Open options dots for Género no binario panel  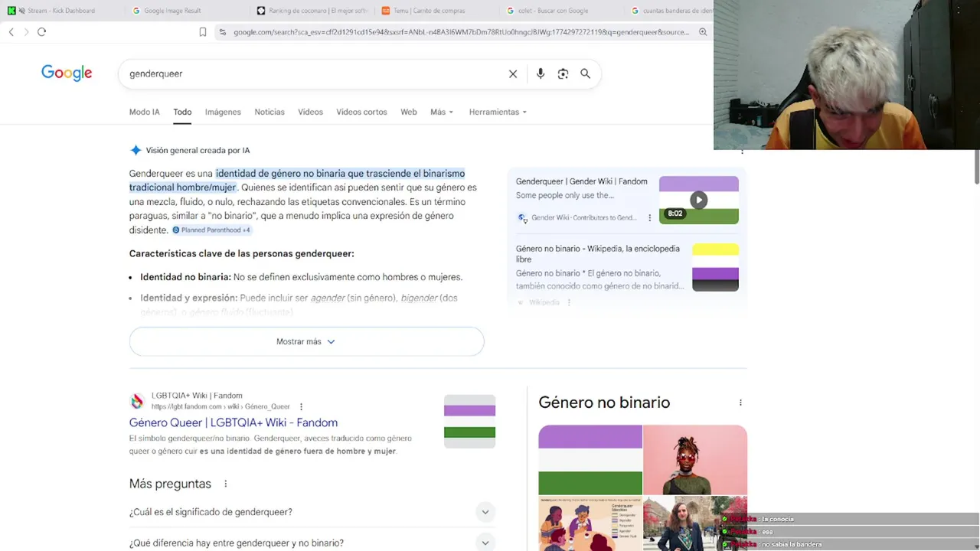740,403
